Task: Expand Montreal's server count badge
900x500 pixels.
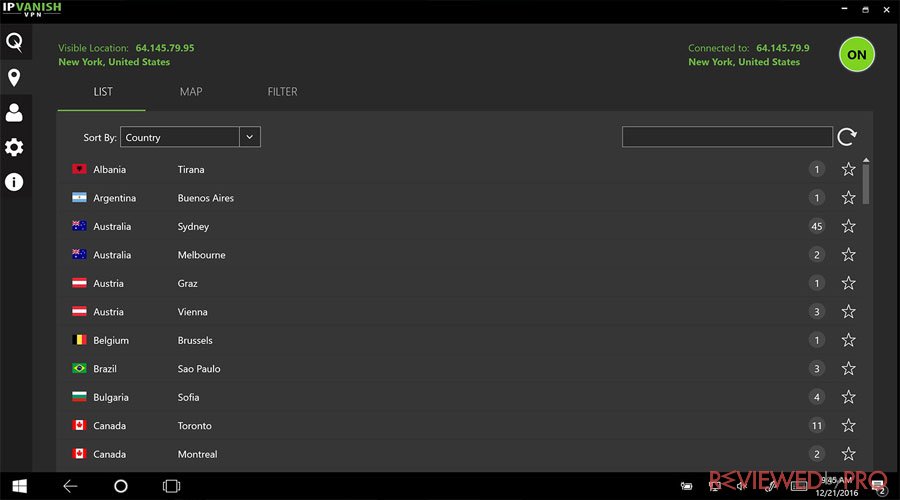Action: pos(817,454)
